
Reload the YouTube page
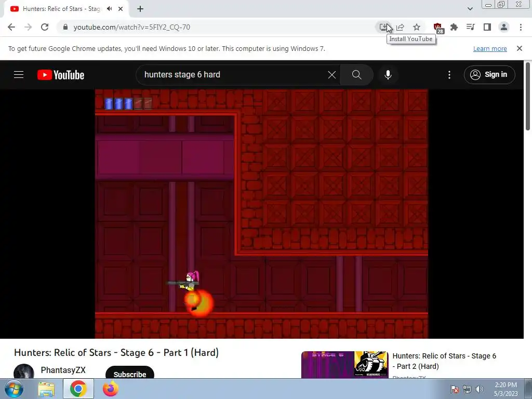45,27
